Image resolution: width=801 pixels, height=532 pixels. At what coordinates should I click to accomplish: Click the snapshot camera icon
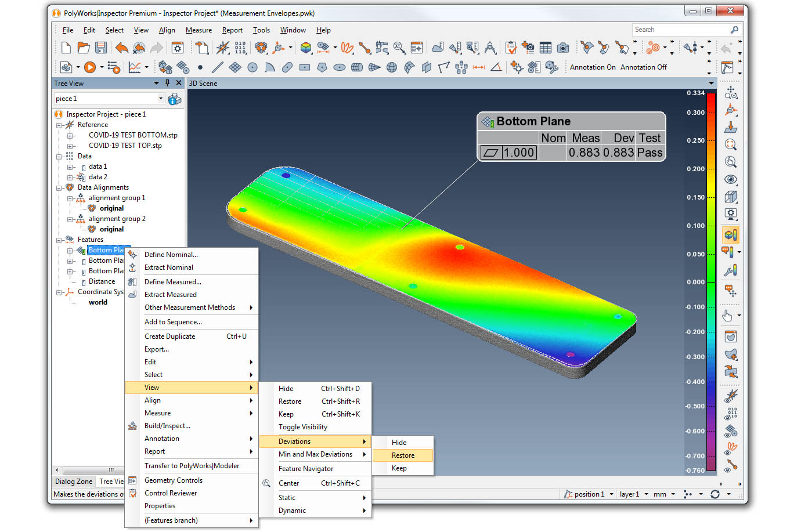(562, 48)
